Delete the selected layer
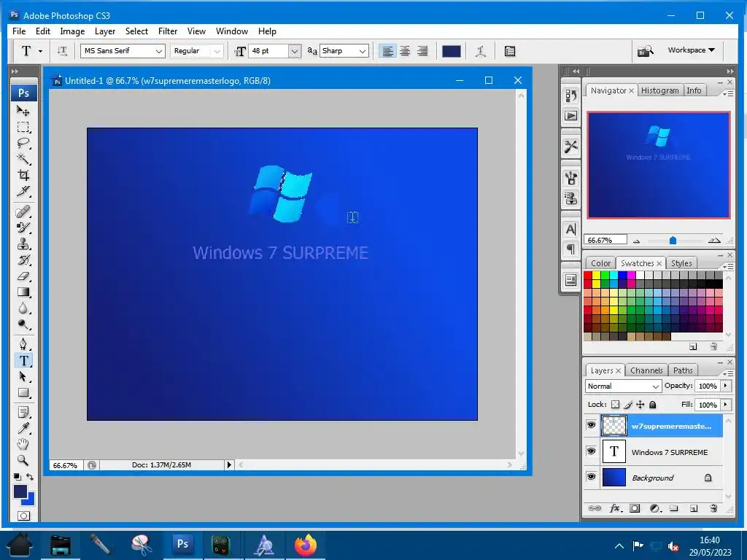This screenshot has width=747, height=560. pos(713,508)
